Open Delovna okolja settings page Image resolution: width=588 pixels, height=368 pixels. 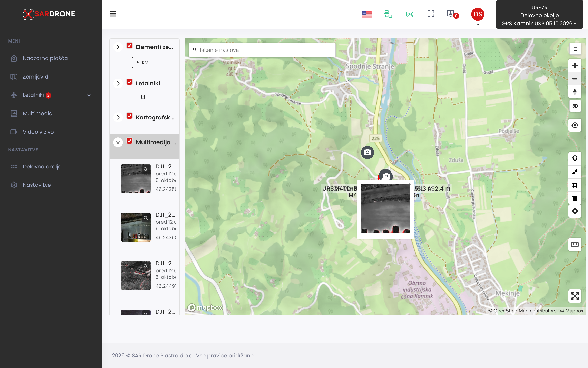tap(42, 166)
